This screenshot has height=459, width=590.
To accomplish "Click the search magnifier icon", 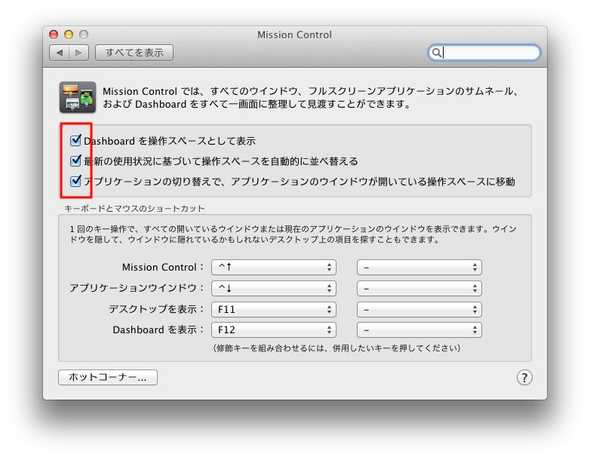I will (436, 53).
